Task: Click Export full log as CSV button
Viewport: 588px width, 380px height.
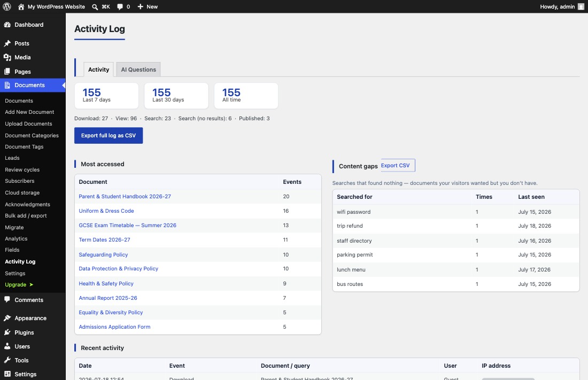Action: tap(109, 135)
